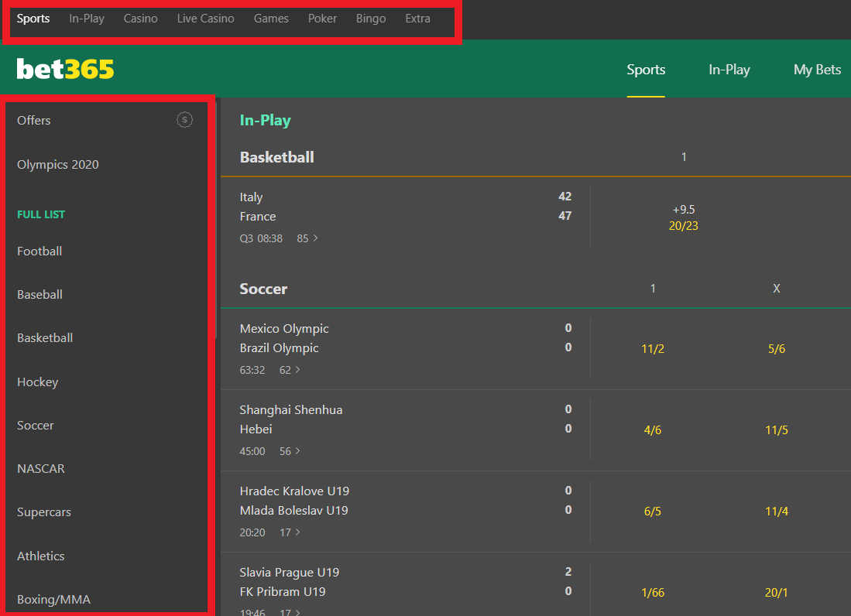Select Extra in the top bar
This screenshot has height=616, width=851.
tap(418, 19)
